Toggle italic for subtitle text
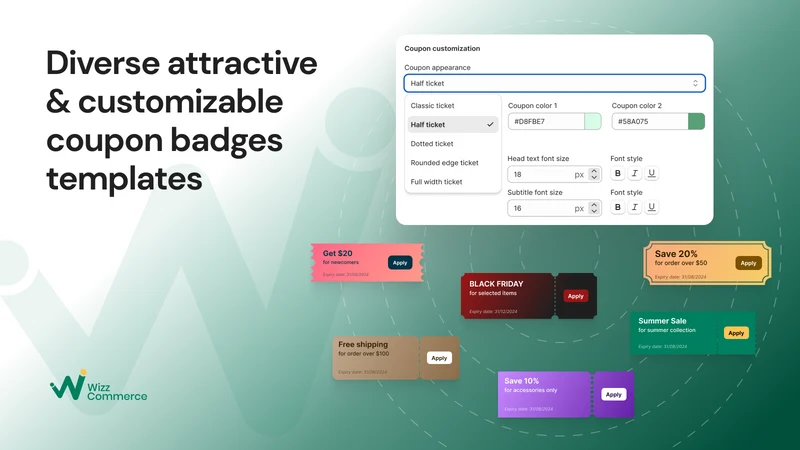Screen dimensions: 800x450 coord(635,207)
